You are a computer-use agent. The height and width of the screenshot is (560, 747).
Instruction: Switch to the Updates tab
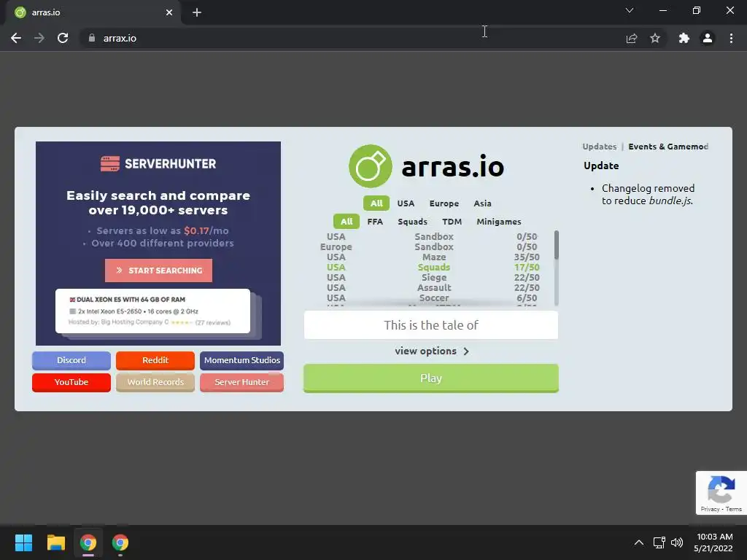coord(600,147)
